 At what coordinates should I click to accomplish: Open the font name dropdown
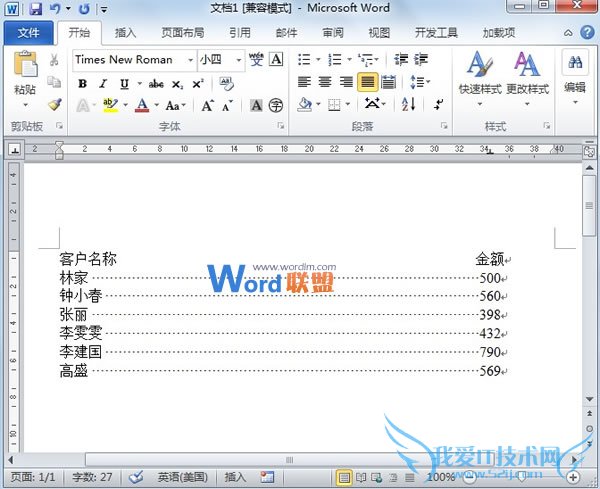coord(190,60)
